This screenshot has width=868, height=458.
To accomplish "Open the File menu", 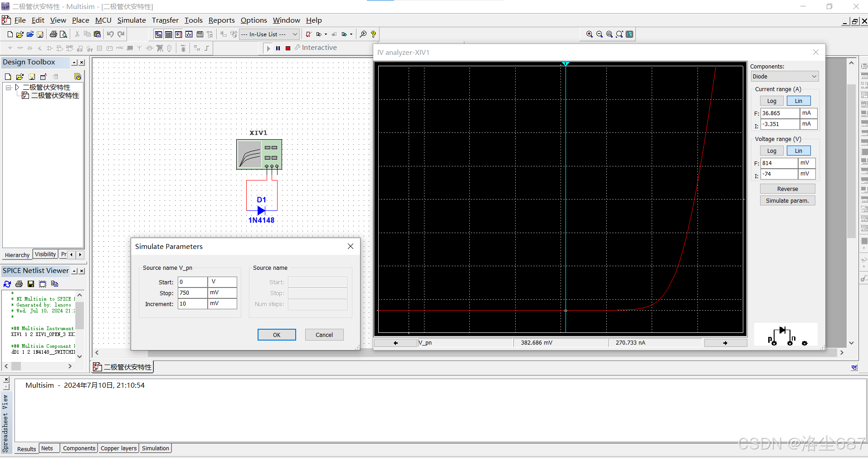I will click(x=20, y=20).
